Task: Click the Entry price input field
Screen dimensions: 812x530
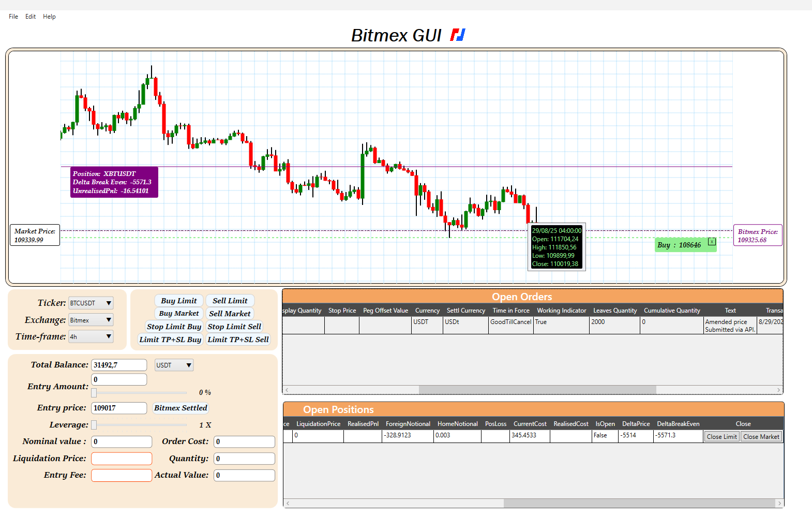Action: (119, 408)
